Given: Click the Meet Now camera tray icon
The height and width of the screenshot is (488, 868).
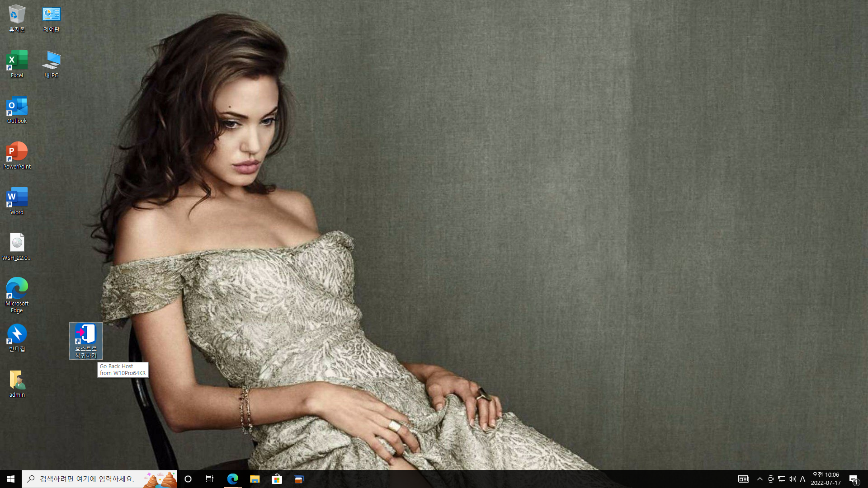Looking at the screenshot, I should [771, 479].
